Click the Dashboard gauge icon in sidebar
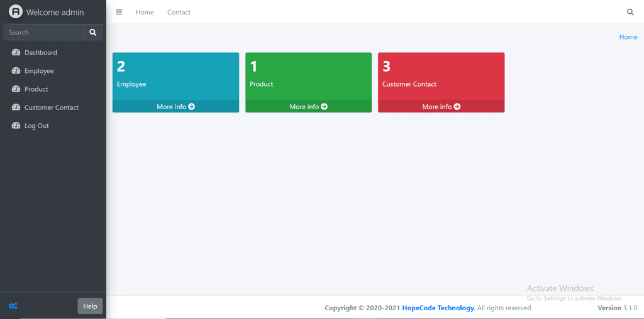 coord(16,53)
